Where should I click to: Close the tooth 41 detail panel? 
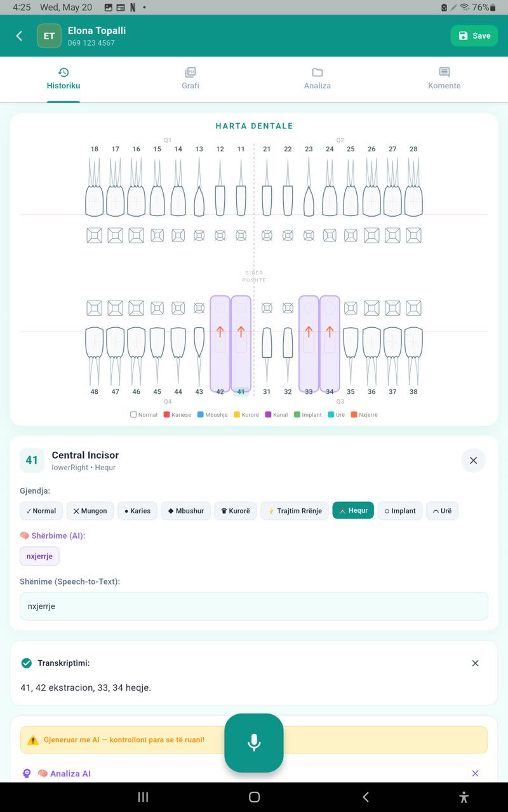[x=473, y=461]
